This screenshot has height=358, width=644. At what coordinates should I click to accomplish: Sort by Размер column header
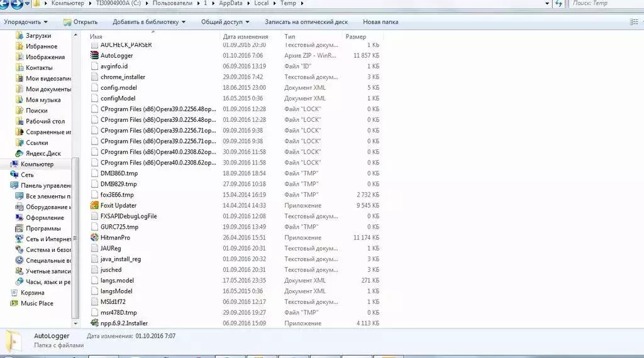point(356,36)
